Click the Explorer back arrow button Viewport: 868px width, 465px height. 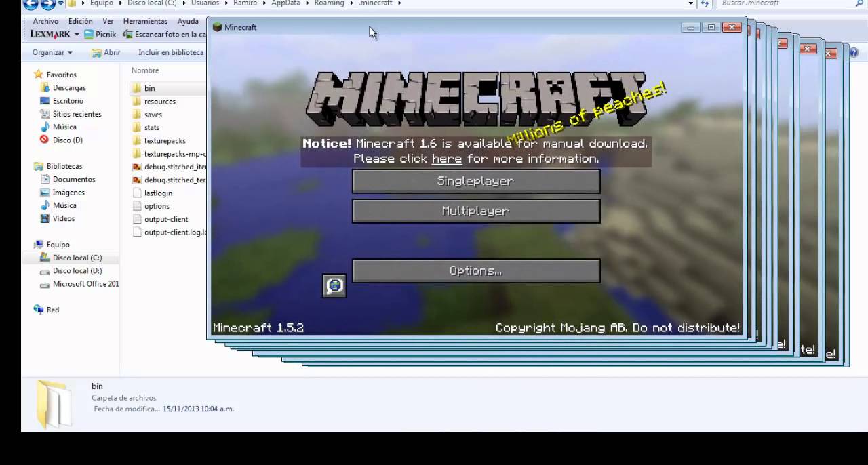pyautogui.click(x=30, y=3)
